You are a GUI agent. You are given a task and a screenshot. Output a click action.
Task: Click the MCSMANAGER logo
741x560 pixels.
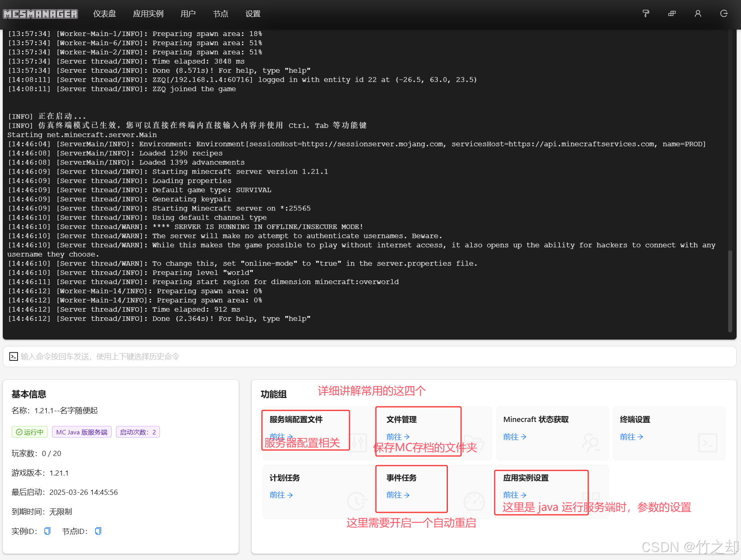click(x=40, y=14)
